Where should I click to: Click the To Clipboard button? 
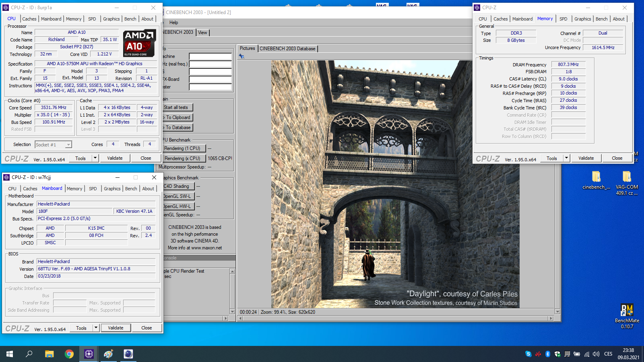tap(177, 117)
